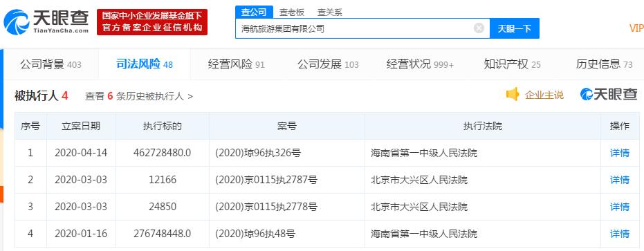This screenshot has height=251, width=644.
Task: Click 北京市大兴区人民法院 in row 2
Action: pyautogui.click(x=418, y=180)
